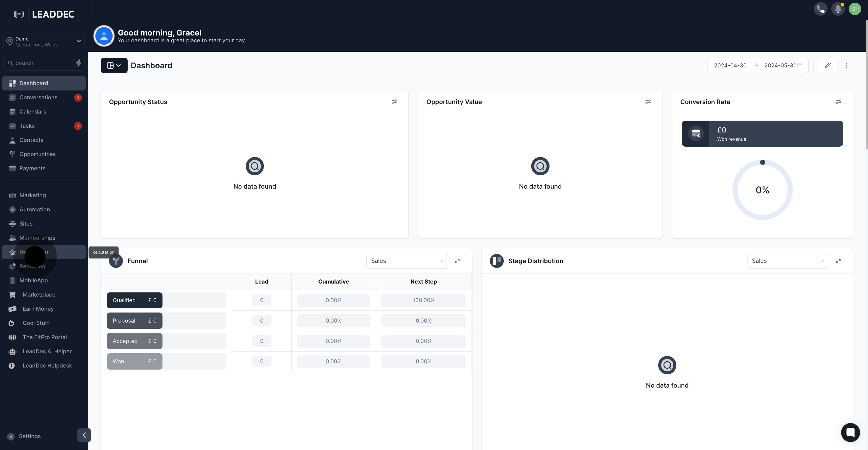Click the page vertical scrollbar
Screen dimensions: 868x450
tap(866, 84)
